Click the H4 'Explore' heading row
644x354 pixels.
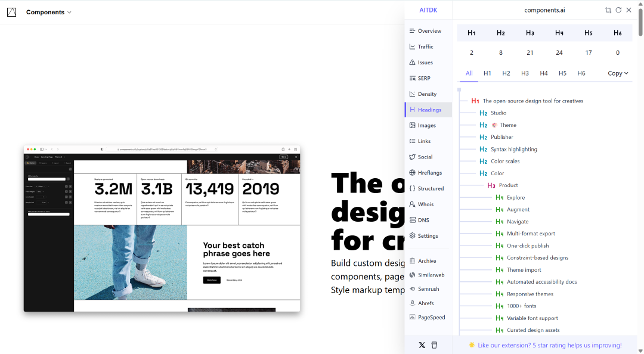[x=510, y=197]
